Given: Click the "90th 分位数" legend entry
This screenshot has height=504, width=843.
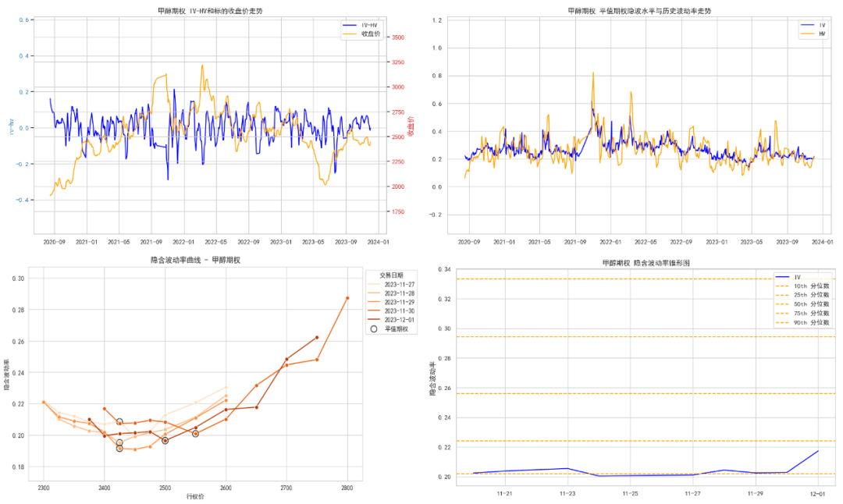Looking at the screenshot, I should (x=803, y=322).
